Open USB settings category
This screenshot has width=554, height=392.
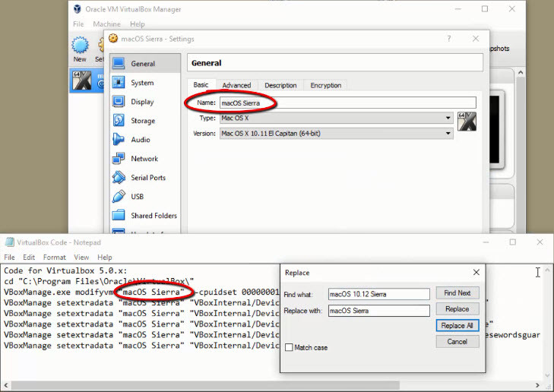pyautogui.click(x=145, y=197)
